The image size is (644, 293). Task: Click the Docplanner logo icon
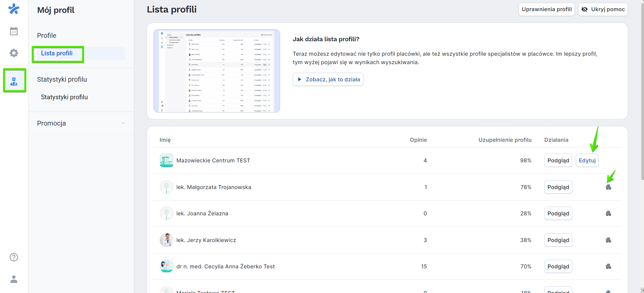pyautogui.click(x=14, y=9)
